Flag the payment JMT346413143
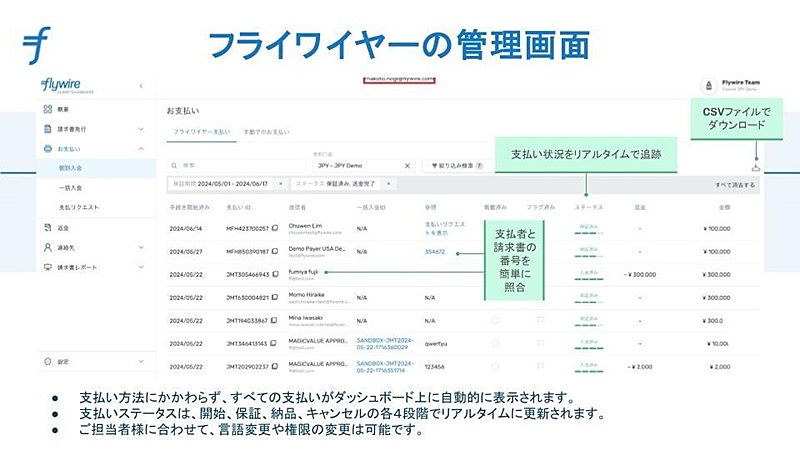Image resolution: width=800 pixels, height=450 pixels. [x=540, y=343]
